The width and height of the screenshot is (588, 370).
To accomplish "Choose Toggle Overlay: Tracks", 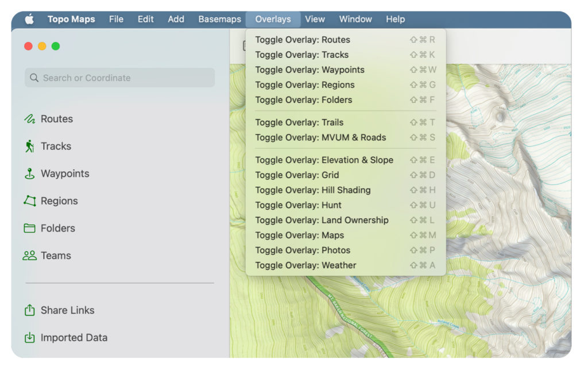I will tap(345, 55).
